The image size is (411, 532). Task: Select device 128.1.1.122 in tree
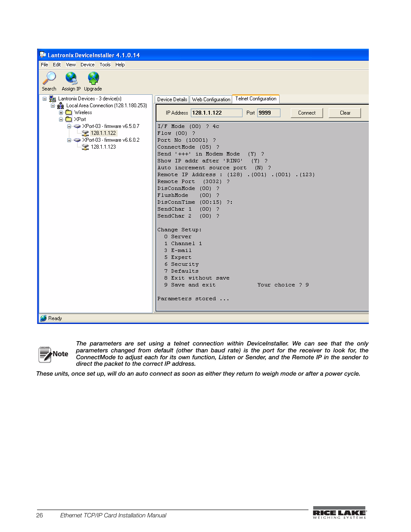(x=103, y=133)
